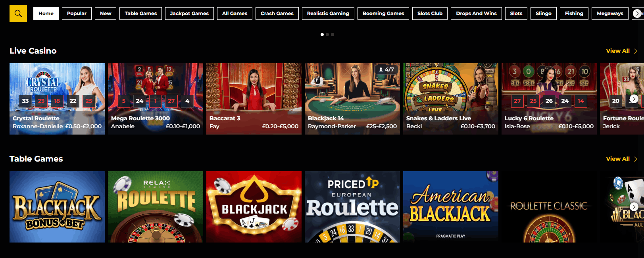
Task: Click View All for Live Casino
Action: (618, 51)
